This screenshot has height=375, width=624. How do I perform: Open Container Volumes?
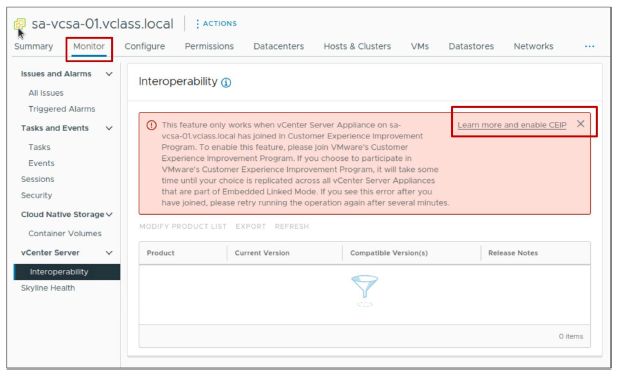tap(65, 233)
